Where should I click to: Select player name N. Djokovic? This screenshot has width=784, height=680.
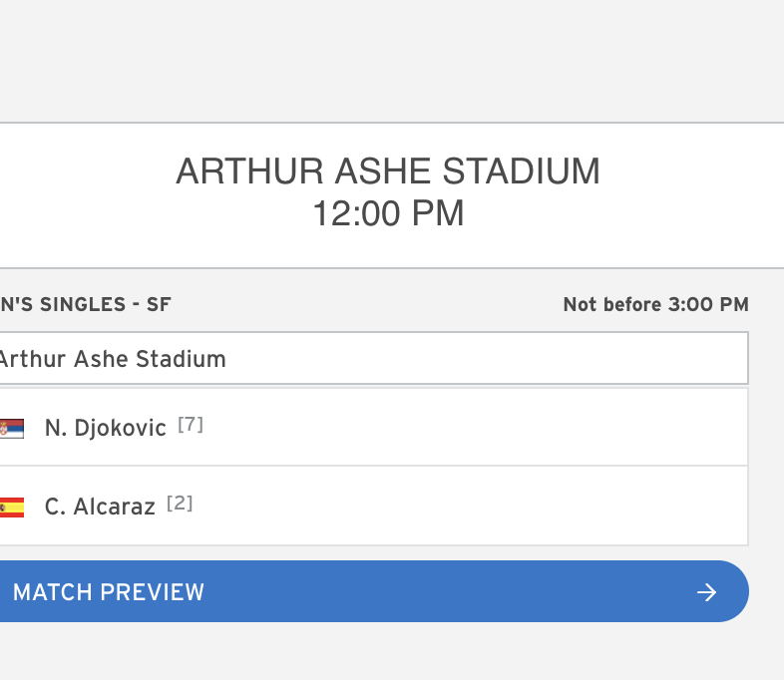point(105,429)
